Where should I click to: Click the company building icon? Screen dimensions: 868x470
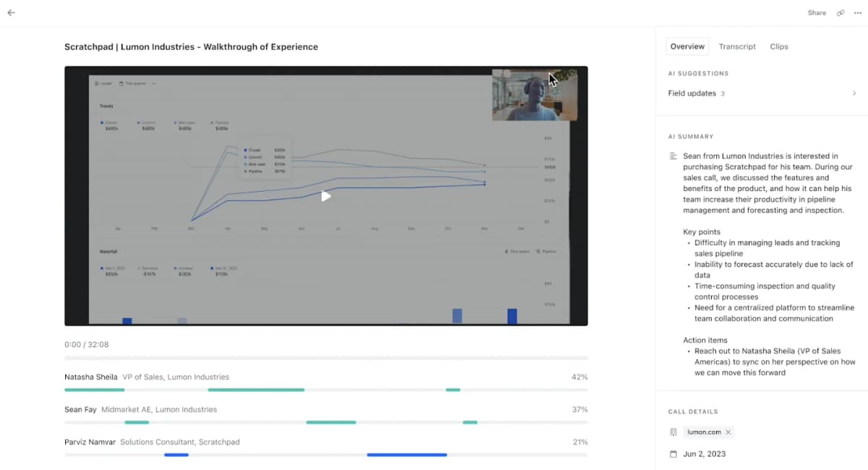click(673, 432)
